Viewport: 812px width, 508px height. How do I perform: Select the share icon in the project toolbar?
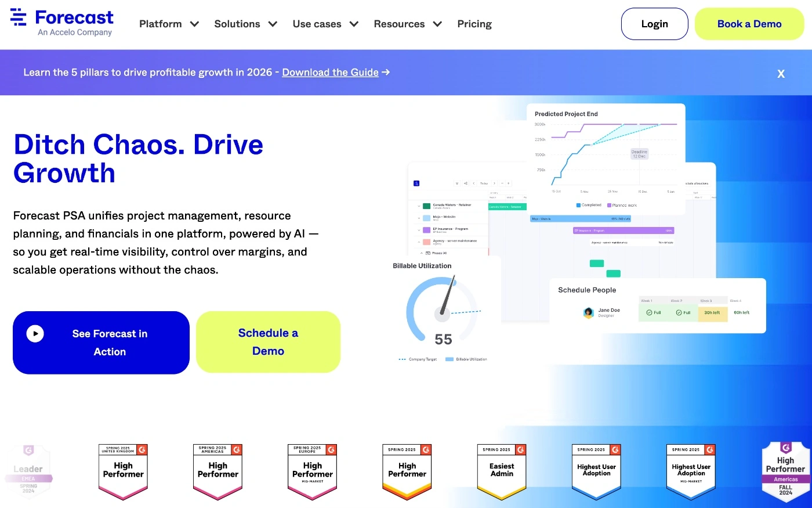(x=466, y=183)
